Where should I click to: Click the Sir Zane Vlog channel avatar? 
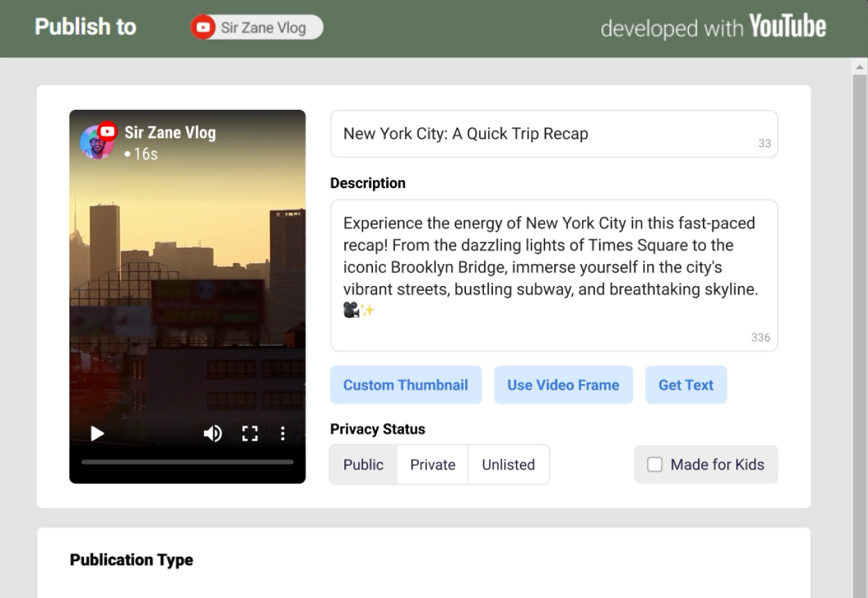pyautogui.click(x=96, y=142)
